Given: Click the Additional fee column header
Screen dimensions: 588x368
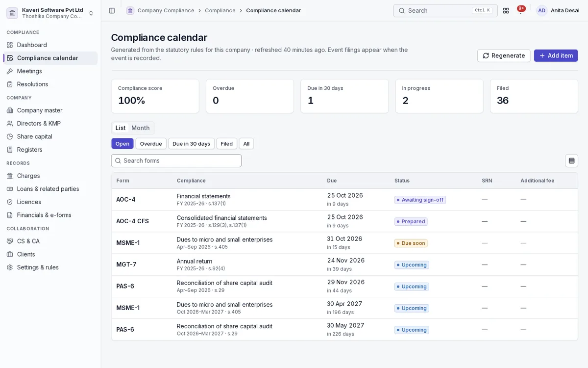Looking at the screenshot, I should pos(537,181).
